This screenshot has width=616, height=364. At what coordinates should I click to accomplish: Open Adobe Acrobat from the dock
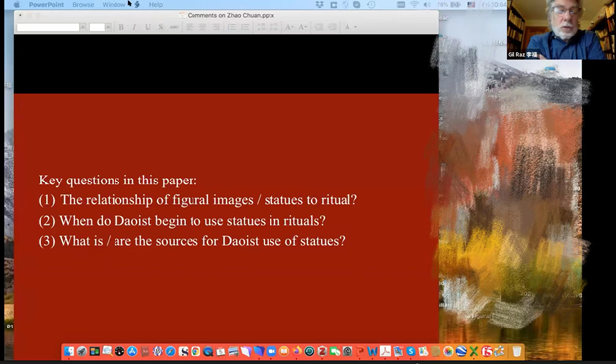pos(385,351)
